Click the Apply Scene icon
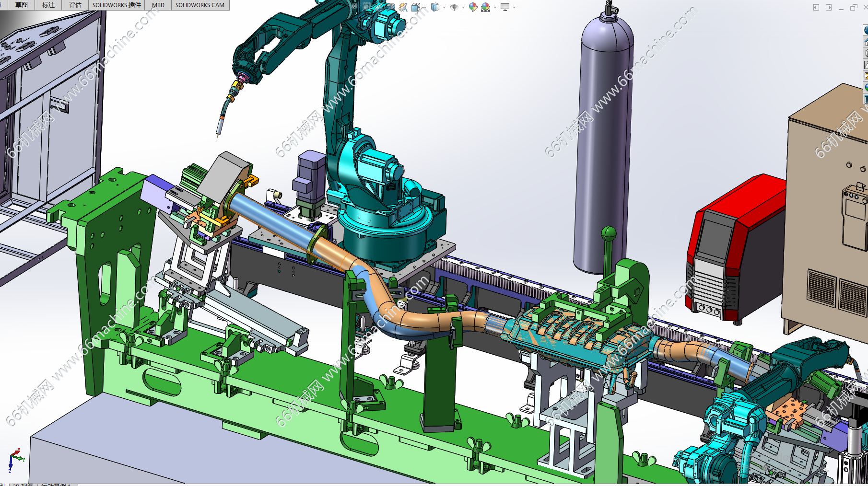This screenshot has height=486, width=868. click(485, 7)
